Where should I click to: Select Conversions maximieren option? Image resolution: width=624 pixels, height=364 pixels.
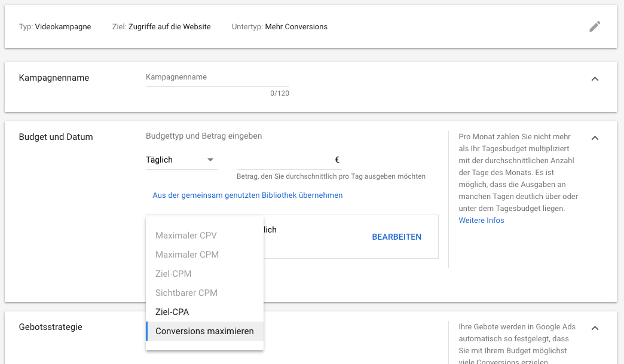[x=204, y=331]
